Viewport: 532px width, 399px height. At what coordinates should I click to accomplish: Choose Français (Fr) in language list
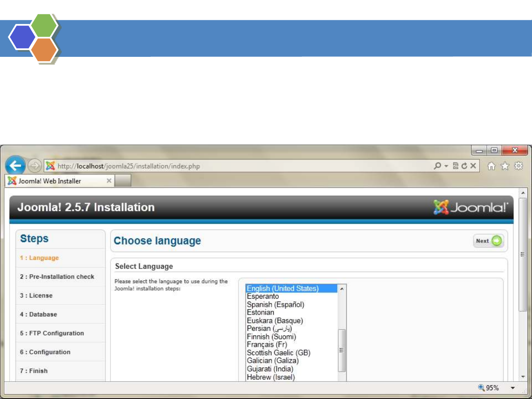292,345
